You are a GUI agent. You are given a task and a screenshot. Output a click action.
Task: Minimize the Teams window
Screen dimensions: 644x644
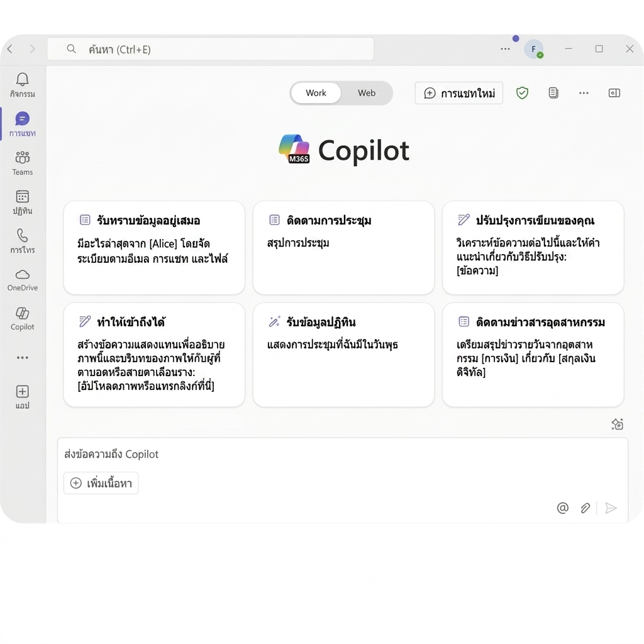(569, 49)
